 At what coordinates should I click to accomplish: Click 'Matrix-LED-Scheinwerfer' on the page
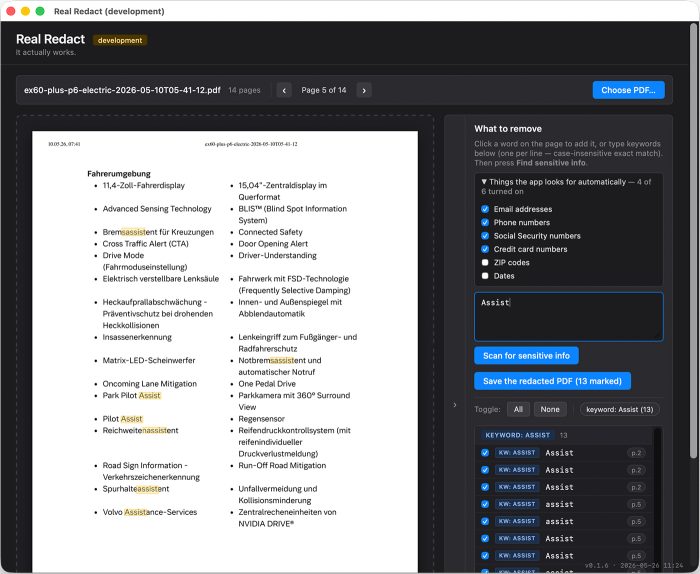click(149, 360)
